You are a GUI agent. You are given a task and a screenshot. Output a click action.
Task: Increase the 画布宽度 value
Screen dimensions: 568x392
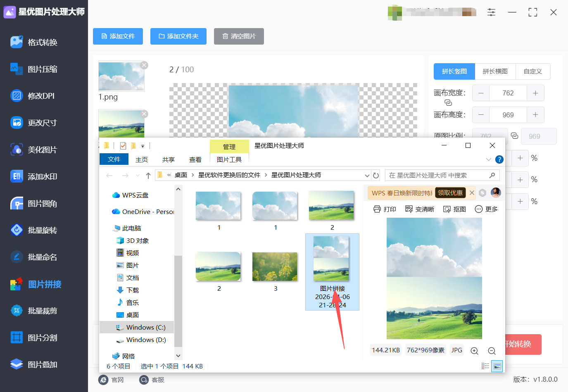pos(535,93)
